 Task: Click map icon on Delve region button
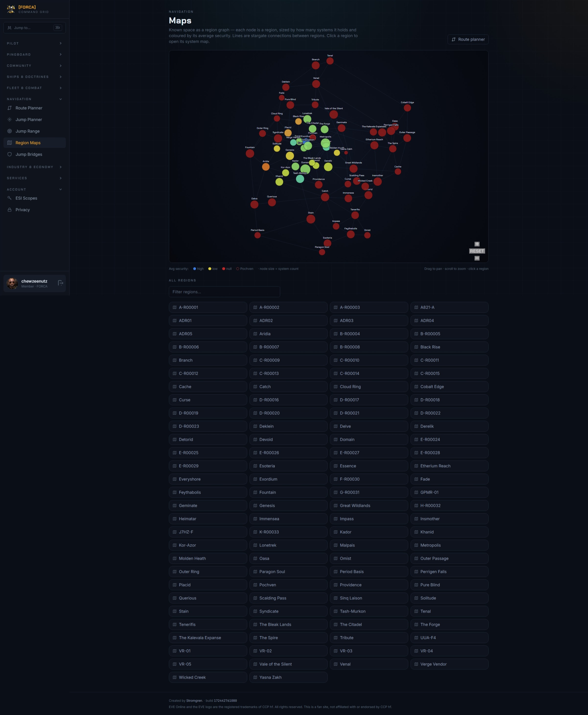pyautogui.click(x=336, y=426)
